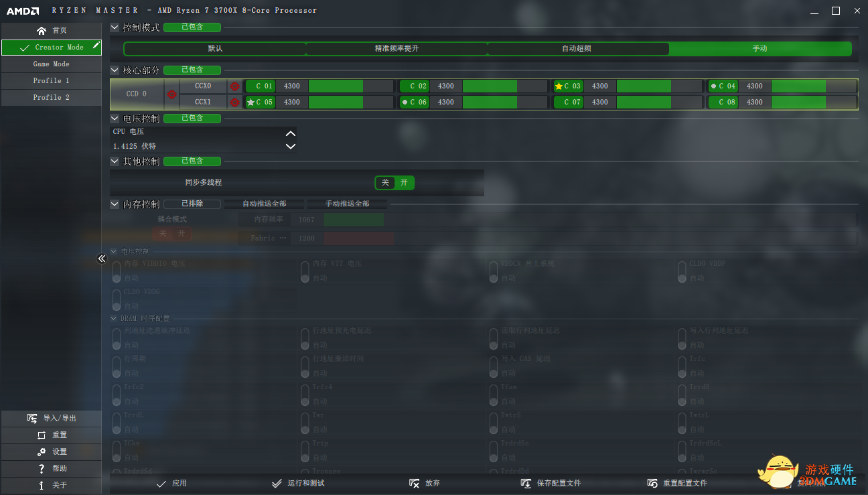
Task: Collapse the 控制模式 section chevron
Action: 115,27
